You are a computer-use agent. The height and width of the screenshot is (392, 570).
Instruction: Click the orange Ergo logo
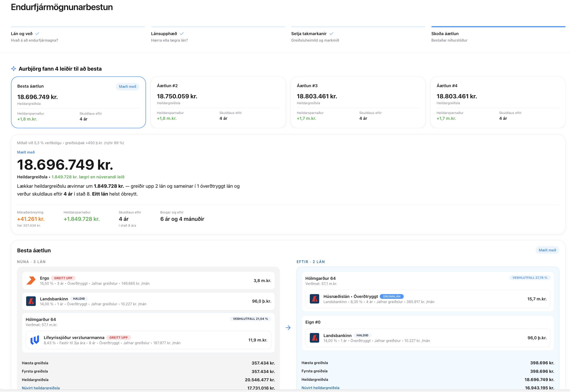(x=31, y=280)
